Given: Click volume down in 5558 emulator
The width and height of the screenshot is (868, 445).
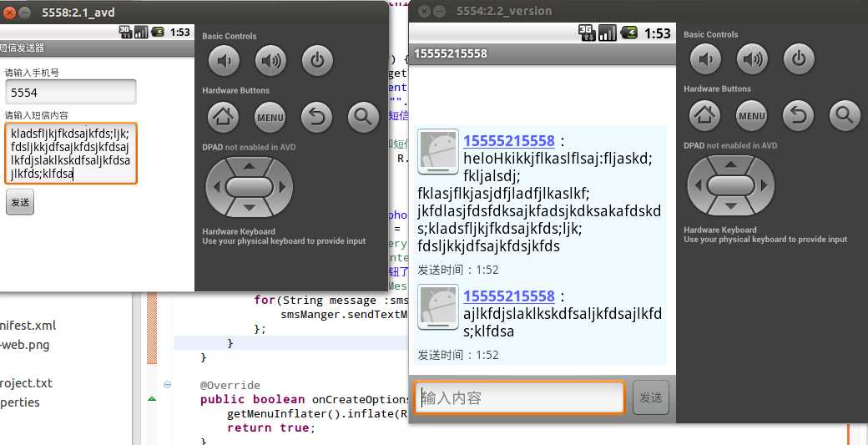Looking at the screenshot, I should click(x=224, y=60).
